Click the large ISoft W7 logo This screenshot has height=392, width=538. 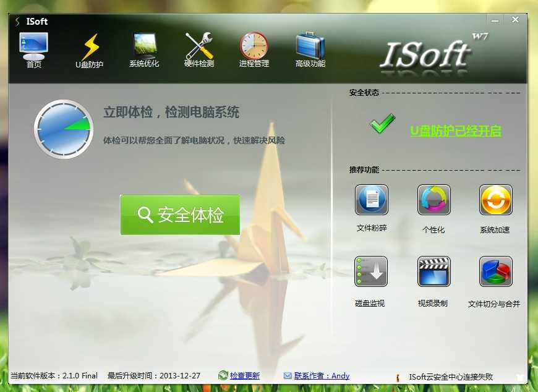[x=433, y=54]
